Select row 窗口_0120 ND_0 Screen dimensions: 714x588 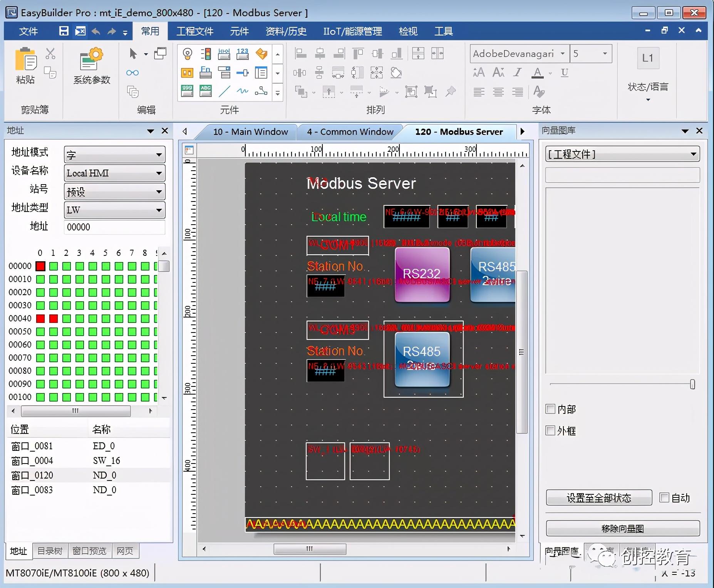pos(89,475)
